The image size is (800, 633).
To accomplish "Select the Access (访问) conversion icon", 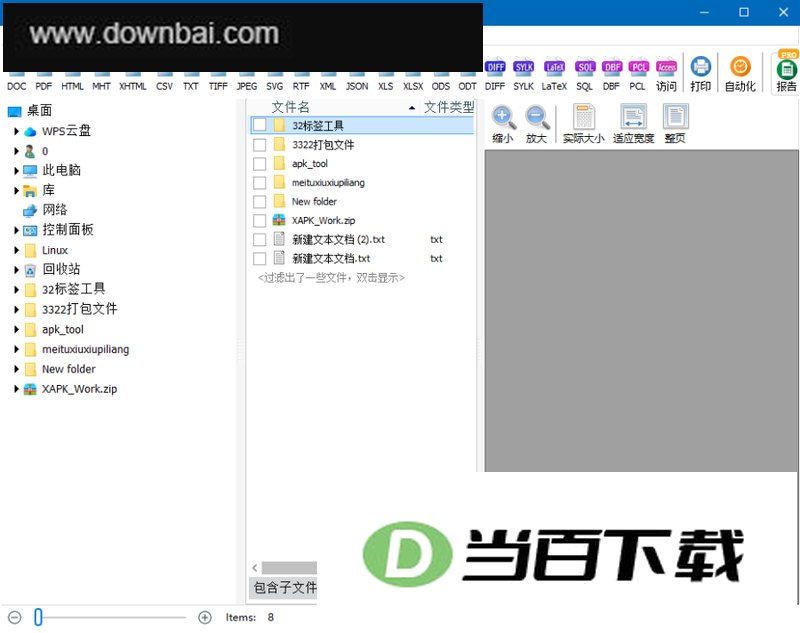I will (x=666, y=74).
